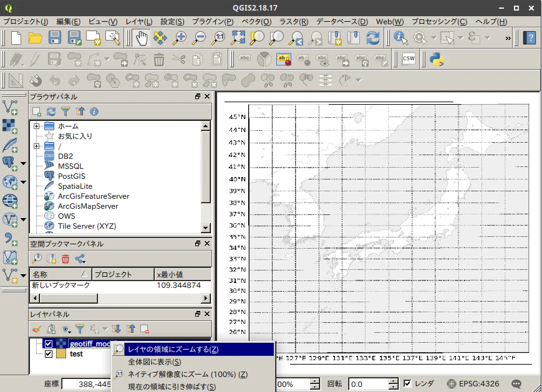
Task: Open a project with the folder icon
Action: tap(35, 37)
